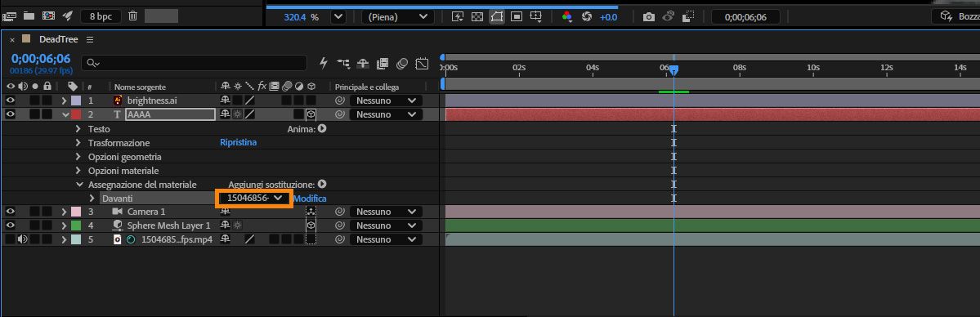Open the Bozza renderer dropdown
This screenshot has height=317, width=980.
[x=955, y=17]
